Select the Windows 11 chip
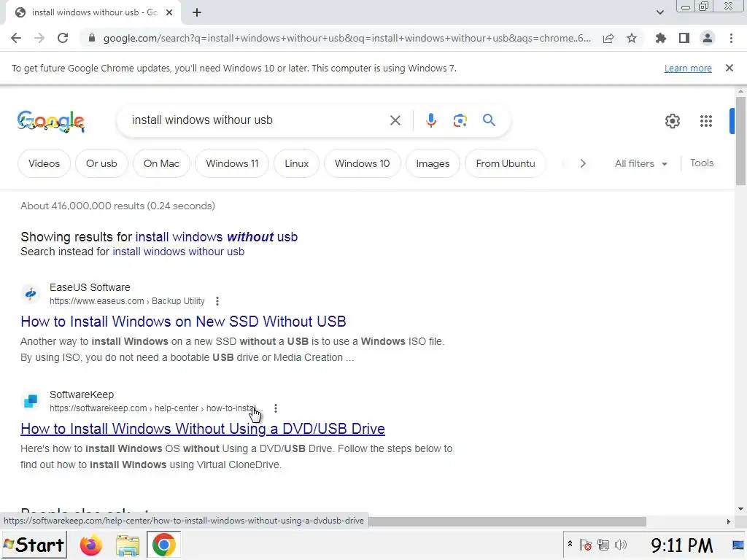Screen dimensions: 747x560 click(x=232, y=164)
